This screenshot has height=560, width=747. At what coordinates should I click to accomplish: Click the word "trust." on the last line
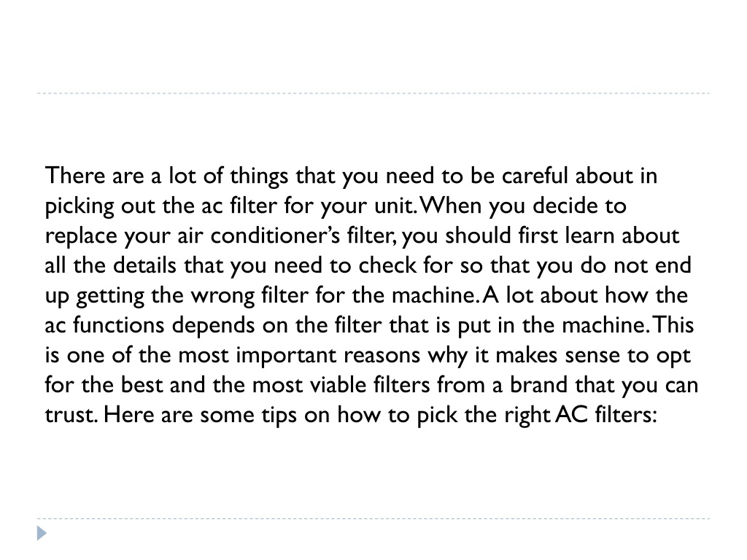click(x=71, y=415)
